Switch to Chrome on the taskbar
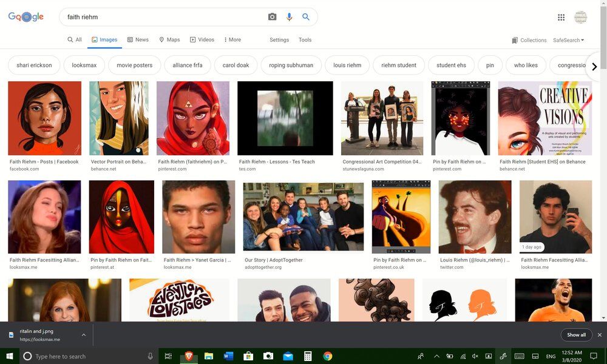The height and width of the screenshot is (364, 607). (328, 356)
